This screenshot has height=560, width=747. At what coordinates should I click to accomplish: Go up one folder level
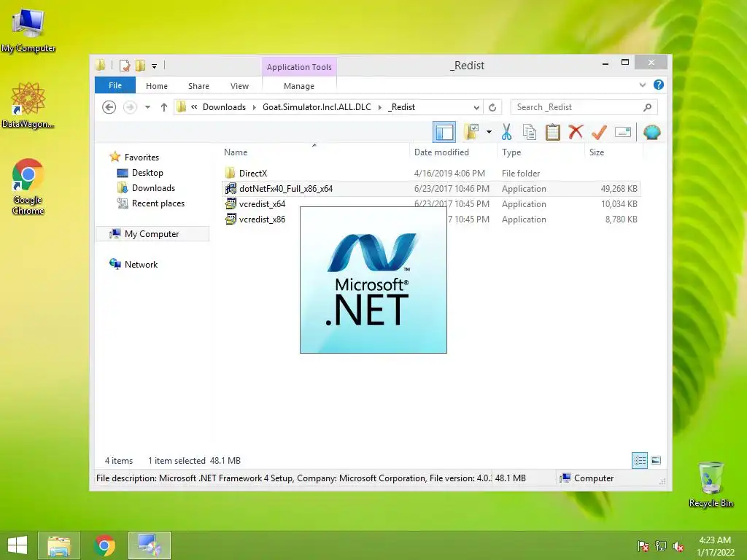(x=164, y=107)
